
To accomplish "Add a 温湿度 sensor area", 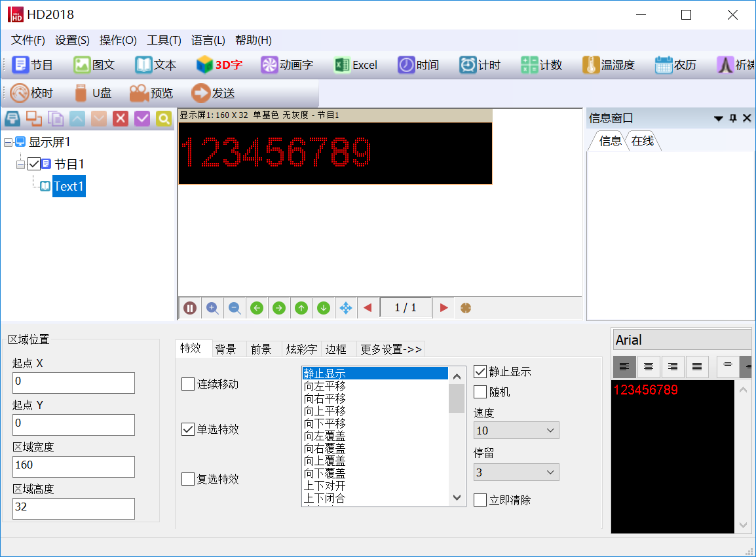I will point(609,65).
